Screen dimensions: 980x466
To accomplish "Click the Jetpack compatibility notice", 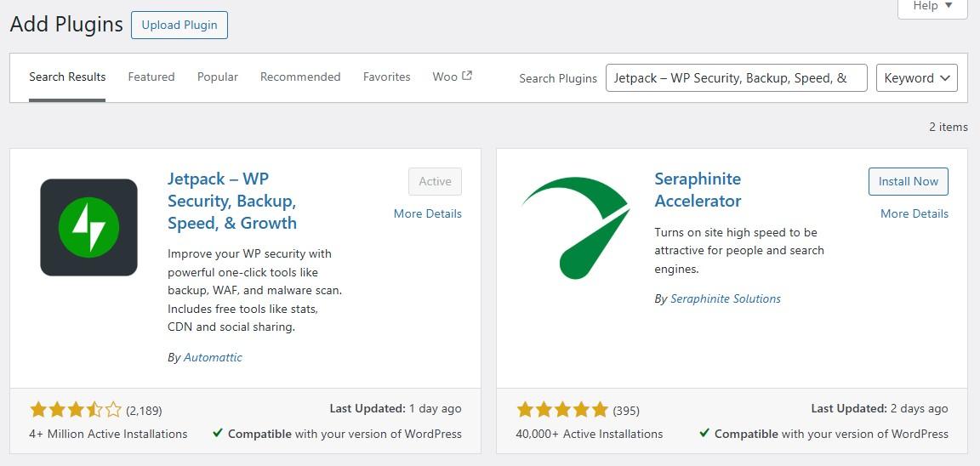I will click(x=337, y=434).
